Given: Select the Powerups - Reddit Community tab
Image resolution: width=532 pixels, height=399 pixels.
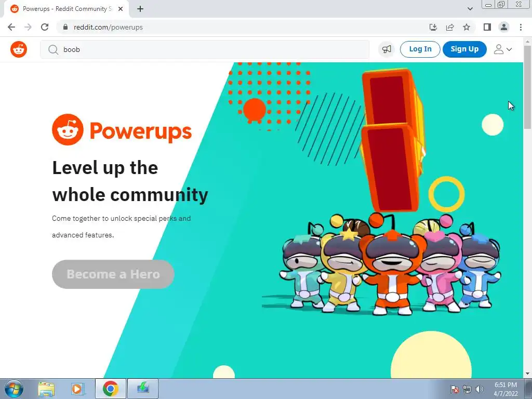Looking at the screenshot, I should [x=67, y=9].
